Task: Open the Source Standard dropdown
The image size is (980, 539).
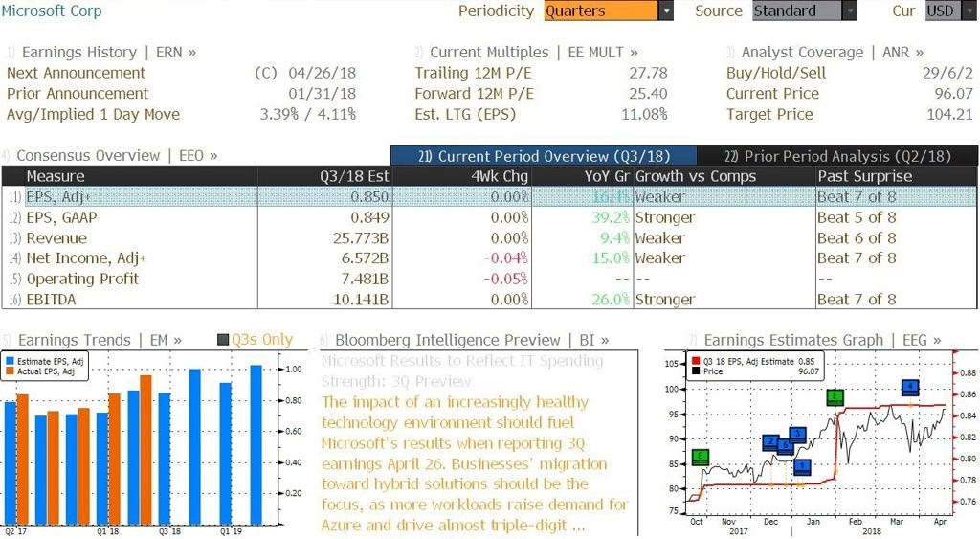Action: (804, 11)
